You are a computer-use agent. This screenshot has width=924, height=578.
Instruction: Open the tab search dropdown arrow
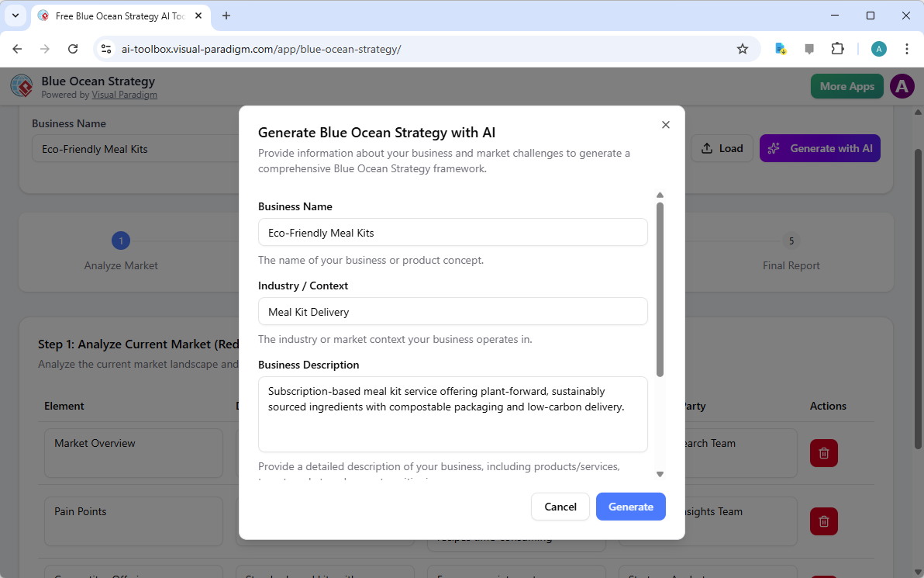(15, 16)
